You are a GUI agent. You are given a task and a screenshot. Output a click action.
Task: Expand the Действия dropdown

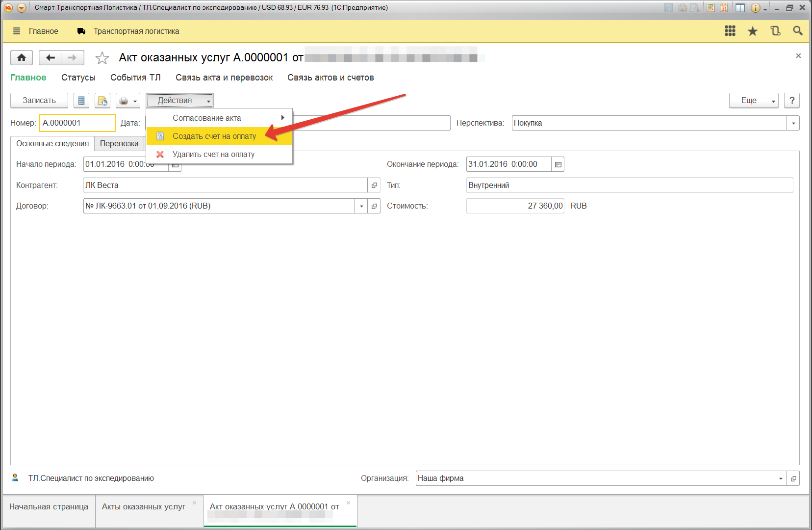click(x=179, y=101)
